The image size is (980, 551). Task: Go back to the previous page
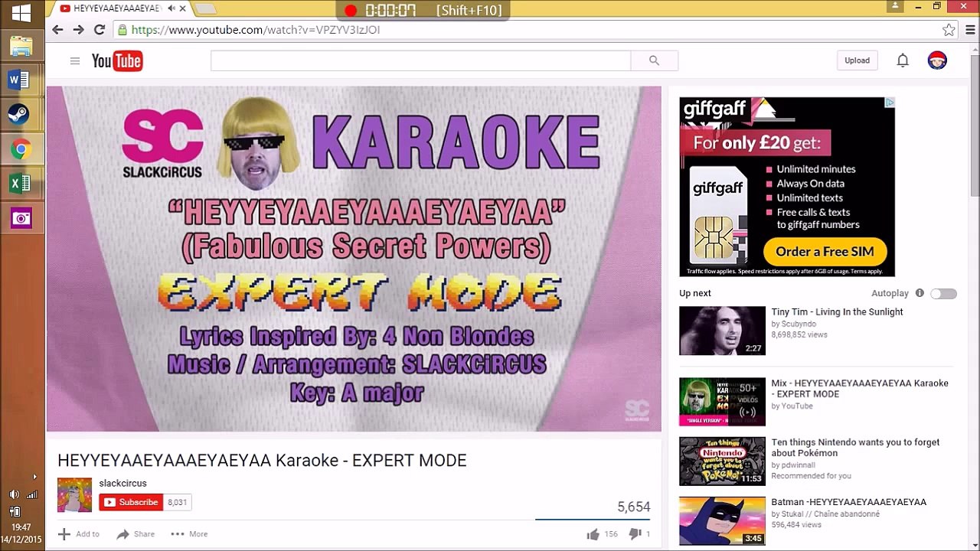click(x=57, y=30)
